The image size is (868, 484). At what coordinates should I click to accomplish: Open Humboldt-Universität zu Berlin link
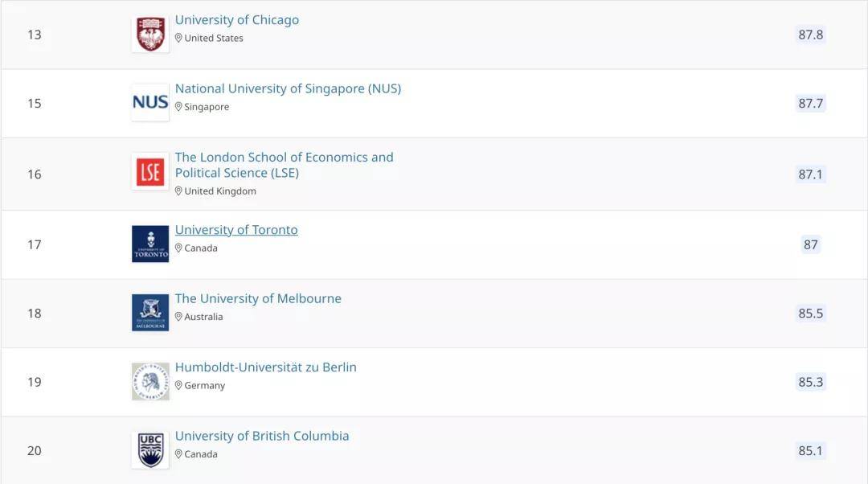(266, 367)
